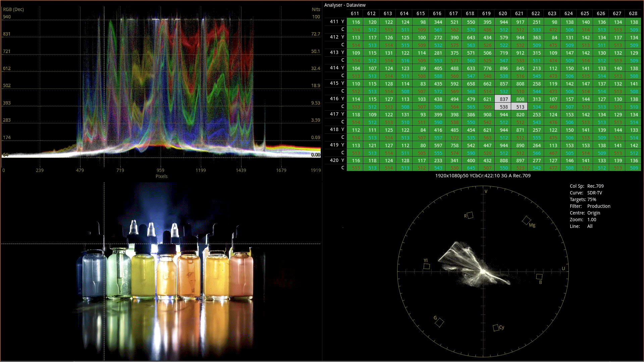Click the G green target box
The height and width of the screenshot is (362, 644).
pyautogui.click(x=439, y=322)
